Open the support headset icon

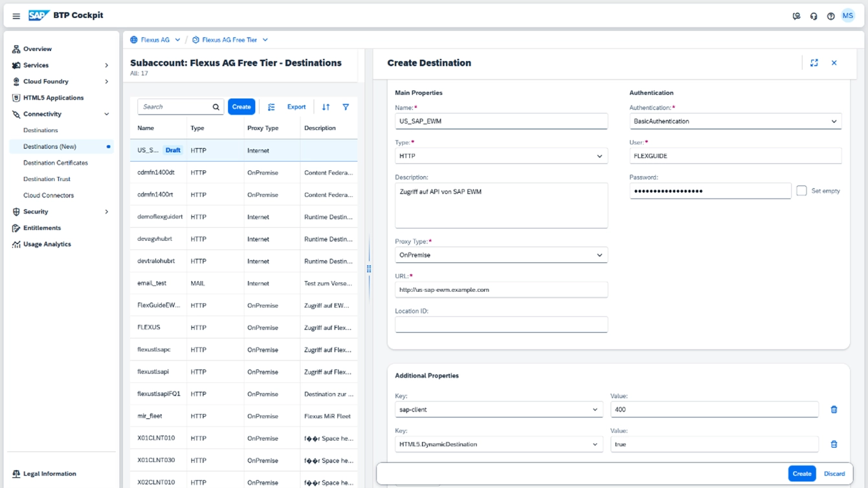tap(814, 16)
